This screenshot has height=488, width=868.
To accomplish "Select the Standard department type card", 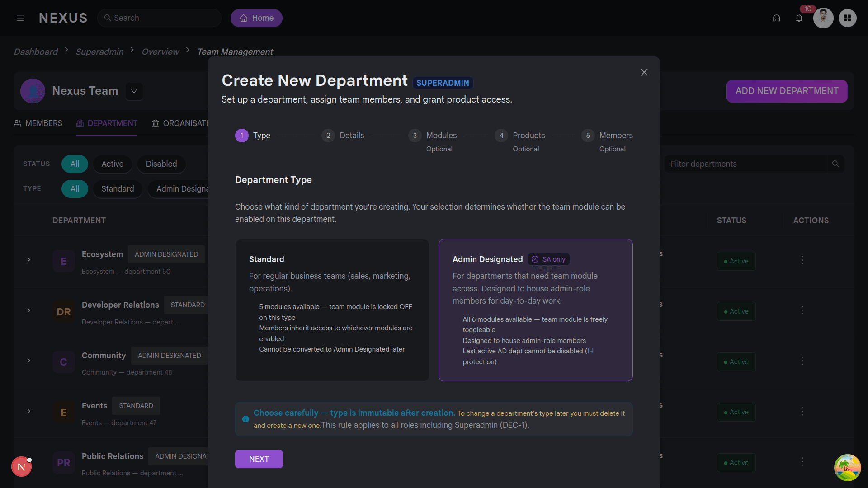I will [x=332, y=310].
